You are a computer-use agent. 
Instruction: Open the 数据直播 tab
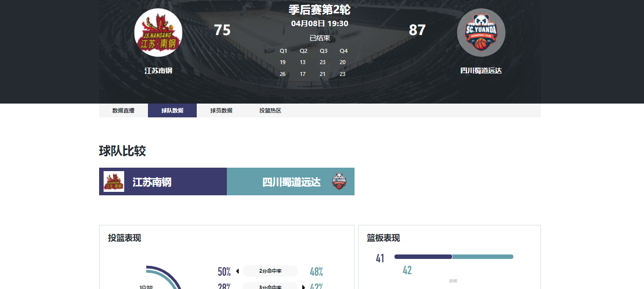(x=123, y=110)
